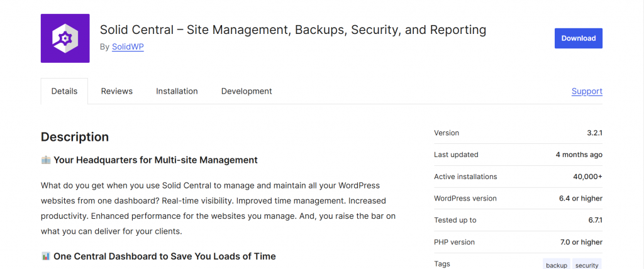
Task: Click 'Your Headquarters for Multi-site Management' heading
Action: [155, 160]
